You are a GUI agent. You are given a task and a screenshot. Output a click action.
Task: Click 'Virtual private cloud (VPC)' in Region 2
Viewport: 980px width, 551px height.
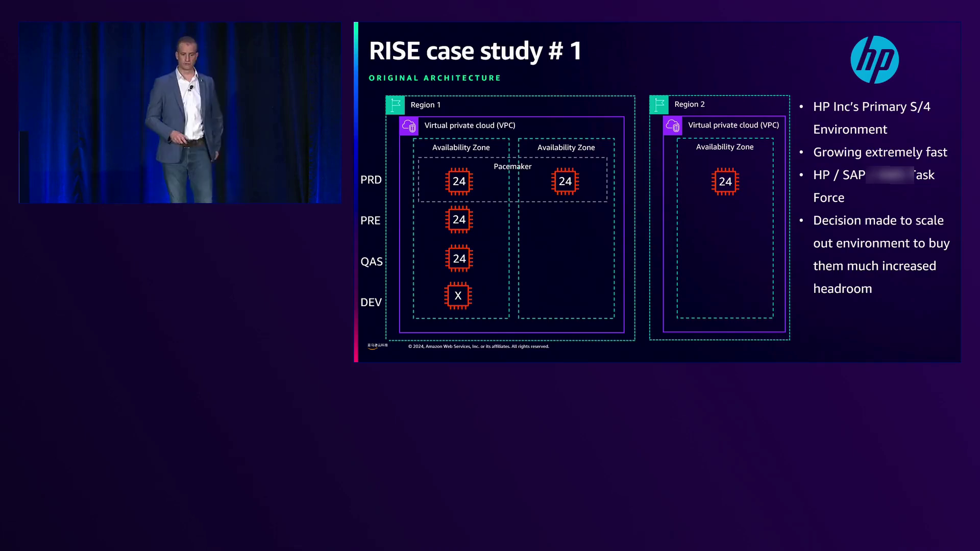[733, 125]
